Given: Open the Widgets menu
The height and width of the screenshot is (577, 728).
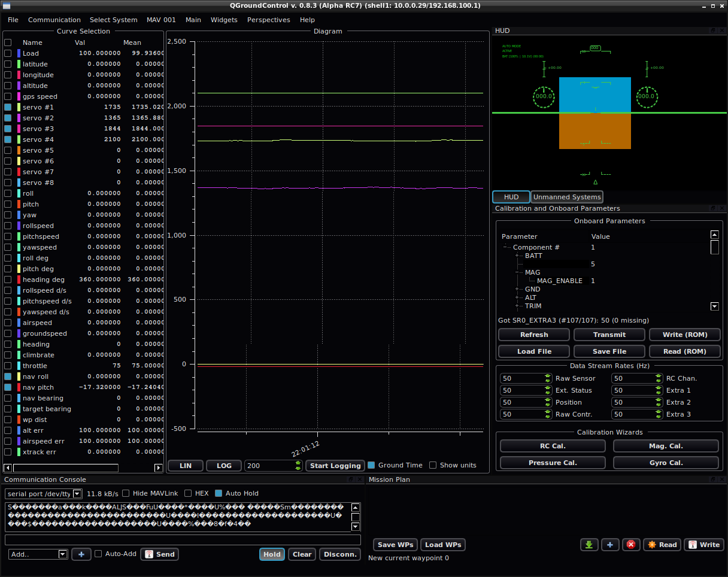Looking at the screenshot, I should coord(224,20).
